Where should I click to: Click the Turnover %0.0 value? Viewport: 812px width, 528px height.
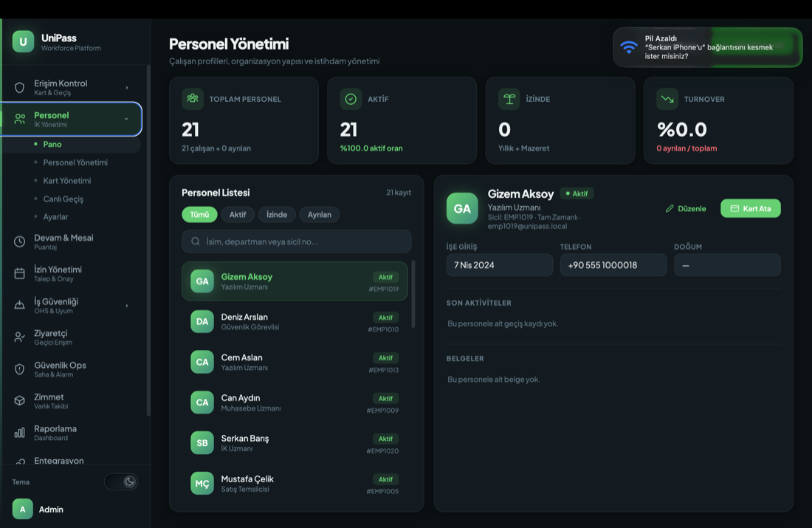[682, 129]
